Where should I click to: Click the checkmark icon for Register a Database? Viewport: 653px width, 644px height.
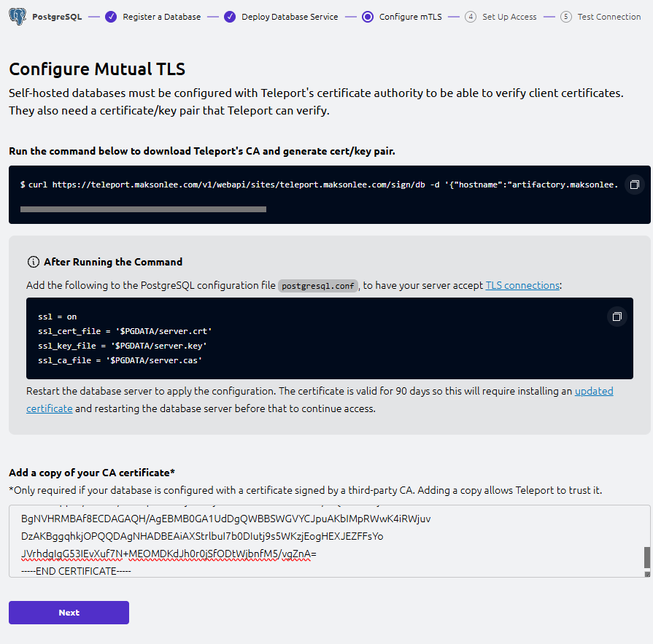pyautogui.click(x=111, y=17)
